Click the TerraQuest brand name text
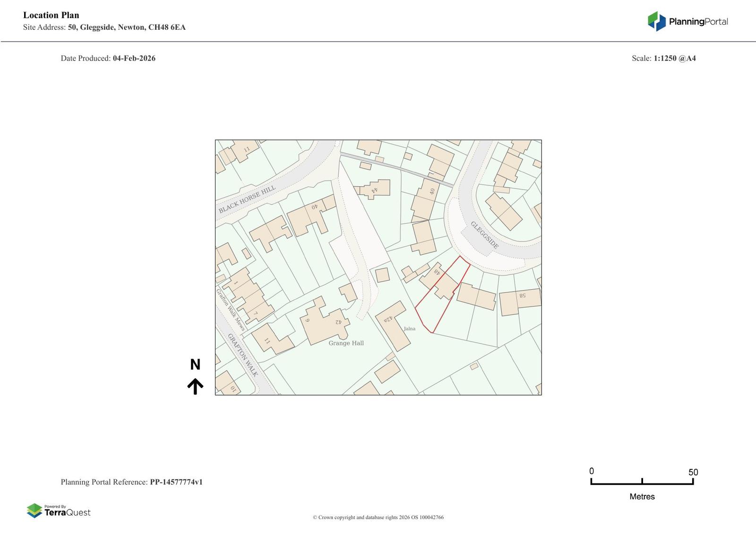Screen dimensions: 756x535 click(x=67, y=513)
